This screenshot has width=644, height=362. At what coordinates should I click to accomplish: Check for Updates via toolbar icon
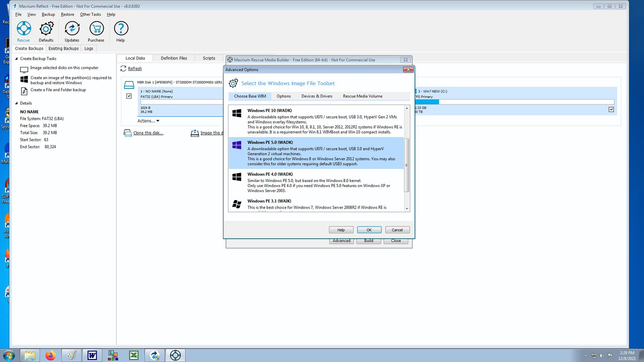coord(72,29)
